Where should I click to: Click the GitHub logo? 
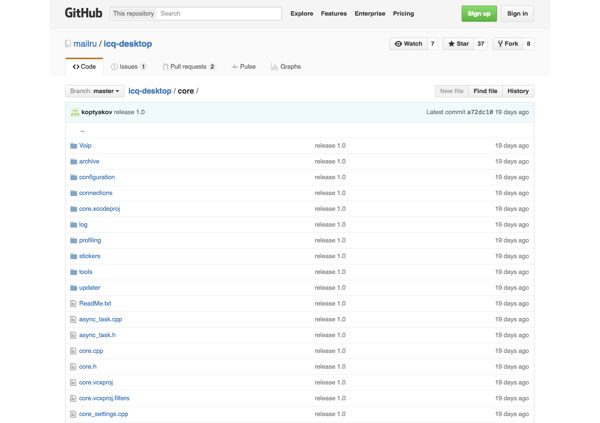83,13
